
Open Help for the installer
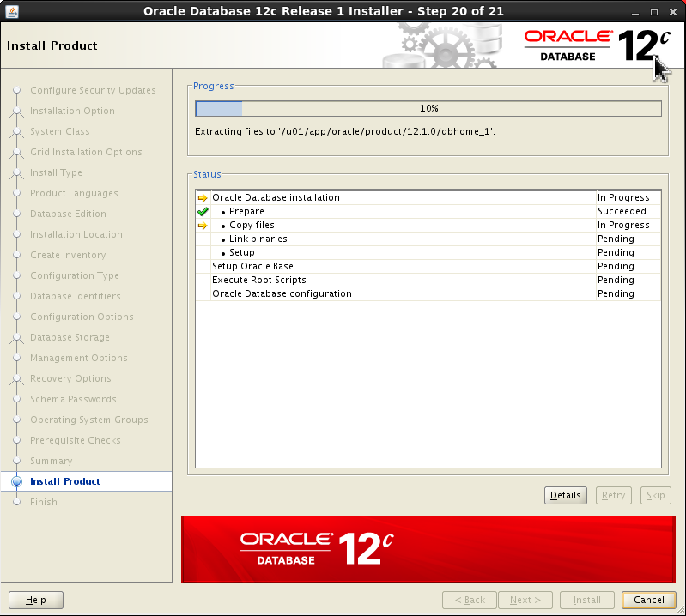pyautogui.click(x=36, y=600)
